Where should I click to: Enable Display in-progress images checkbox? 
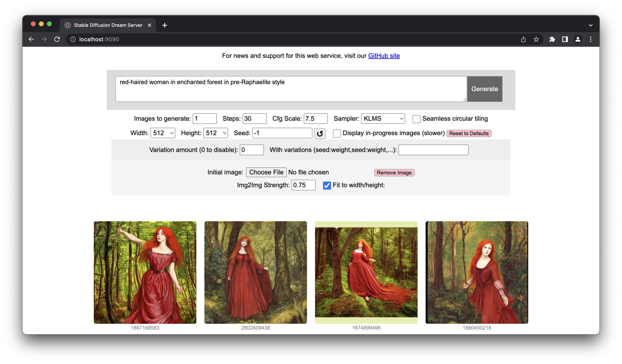(337, 134)
